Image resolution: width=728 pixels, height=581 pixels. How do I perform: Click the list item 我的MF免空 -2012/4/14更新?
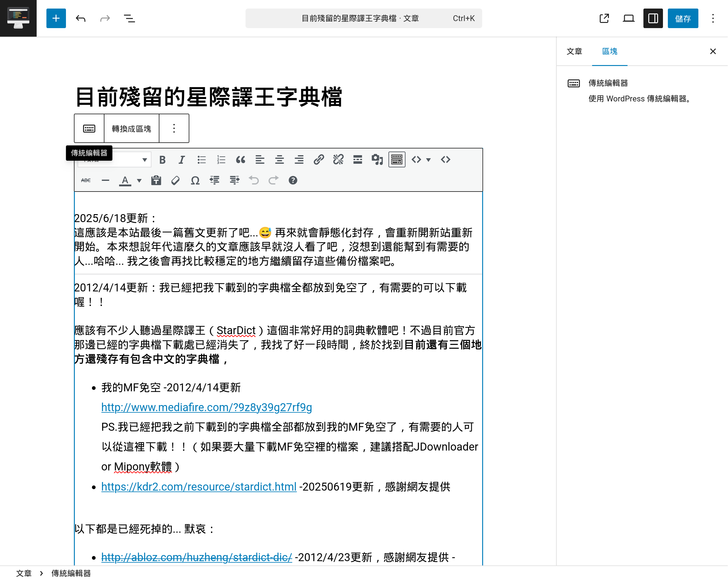171,387
